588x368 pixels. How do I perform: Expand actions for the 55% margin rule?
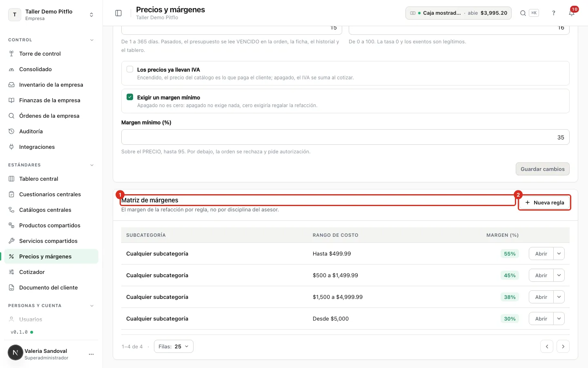pos(559,254)
